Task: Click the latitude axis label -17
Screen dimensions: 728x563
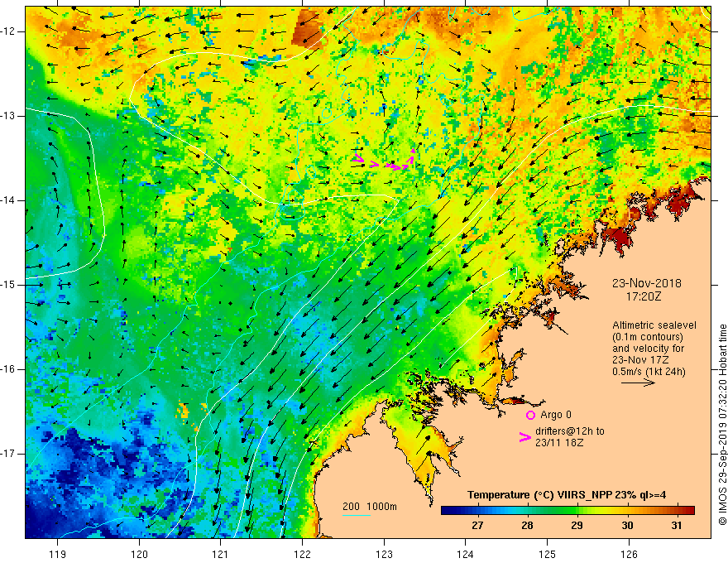Action: click(8, 454)
